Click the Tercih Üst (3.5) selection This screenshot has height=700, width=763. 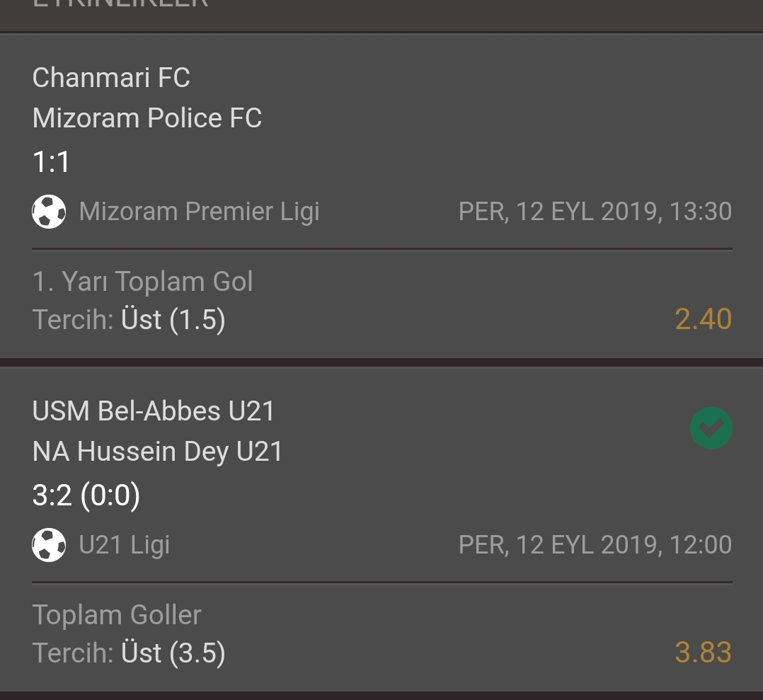pyautogui.click(x=129, y=653)
